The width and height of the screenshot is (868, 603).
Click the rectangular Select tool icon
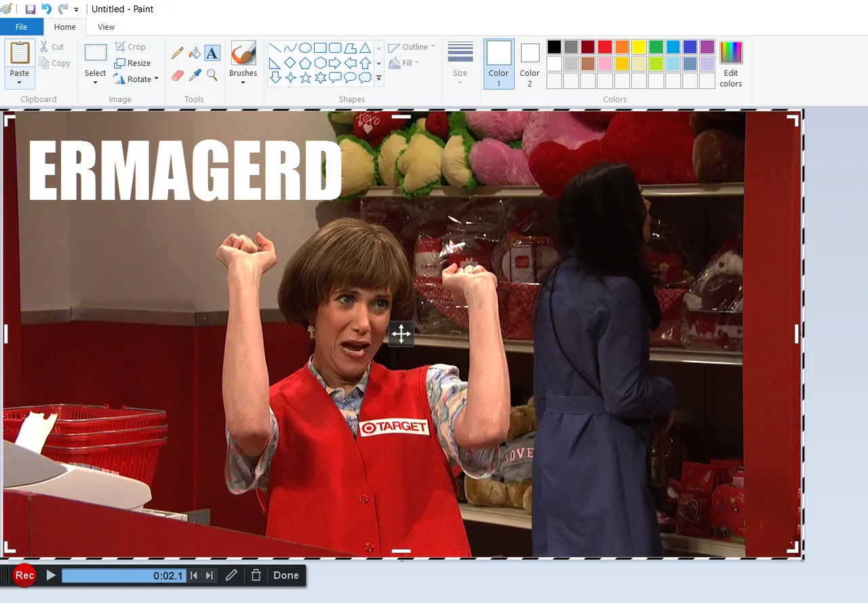coord(95,53)
